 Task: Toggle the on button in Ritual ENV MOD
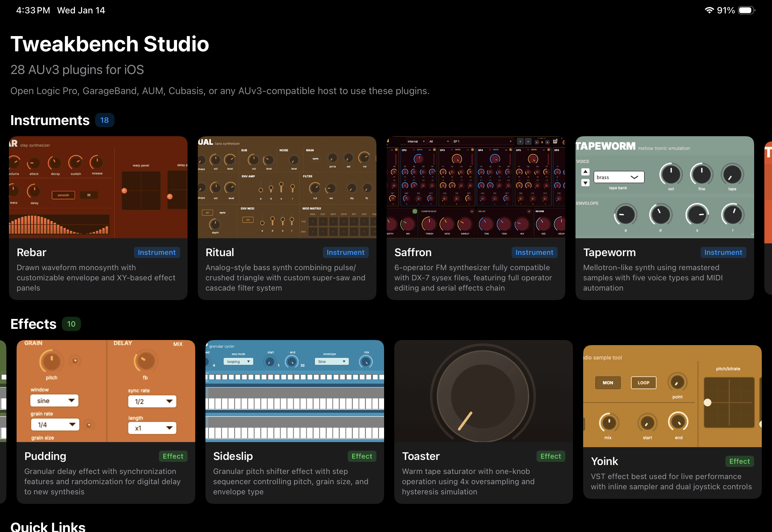(248, 220)
